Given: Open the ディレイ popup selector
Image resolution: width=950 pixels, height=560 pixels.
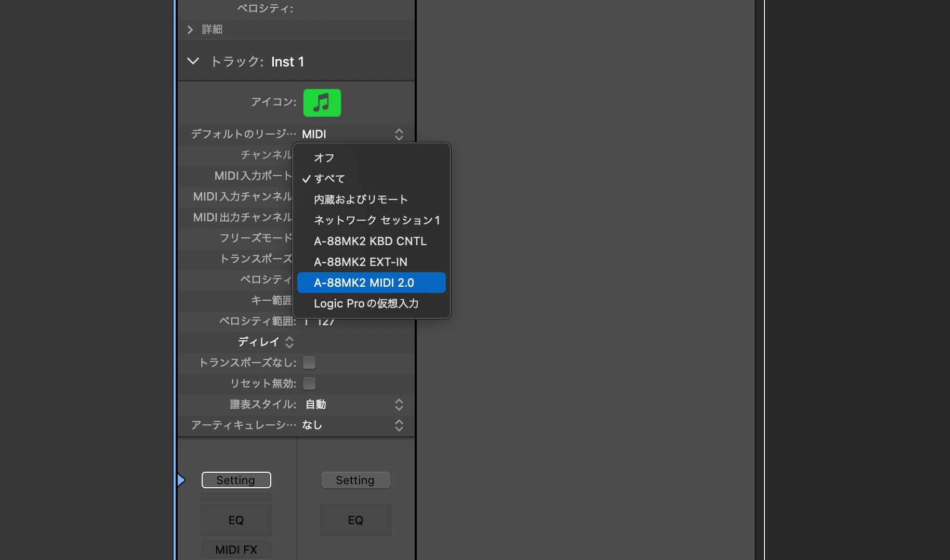Looking at the screenshot, I should [266, 342].
